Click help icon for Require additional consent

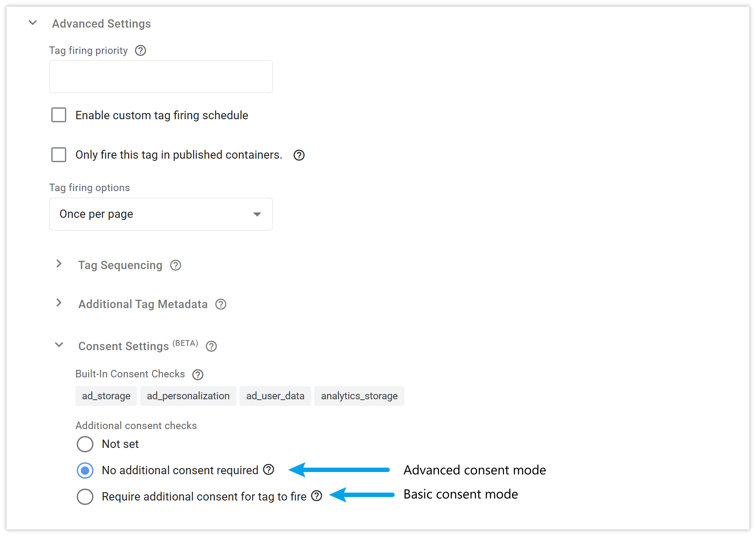click(x=317, y=496)
